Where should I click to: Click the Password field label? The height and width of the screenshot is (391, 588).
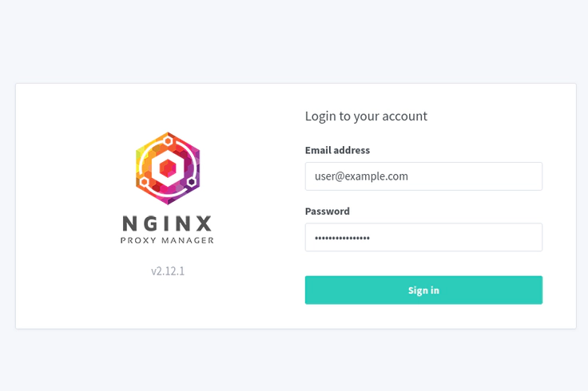pos(328,211)
